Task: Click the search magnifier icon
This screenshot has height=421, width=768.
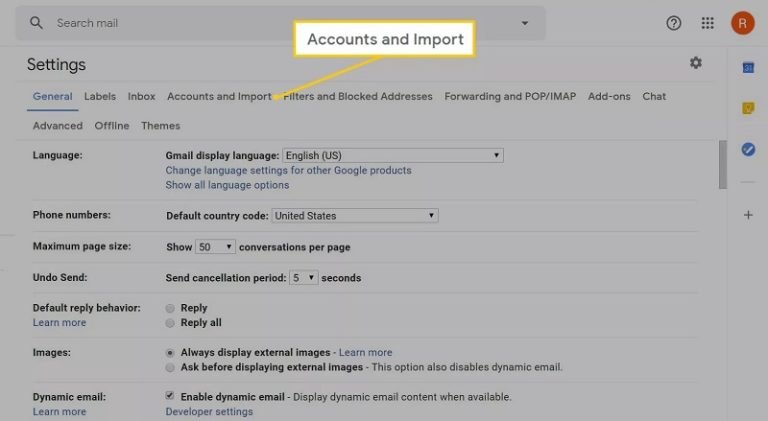Action: point(37,23)
